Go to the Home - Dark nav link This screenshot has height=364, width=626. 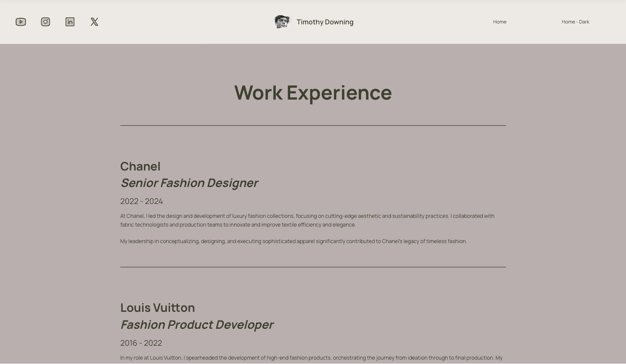(575, 22)
